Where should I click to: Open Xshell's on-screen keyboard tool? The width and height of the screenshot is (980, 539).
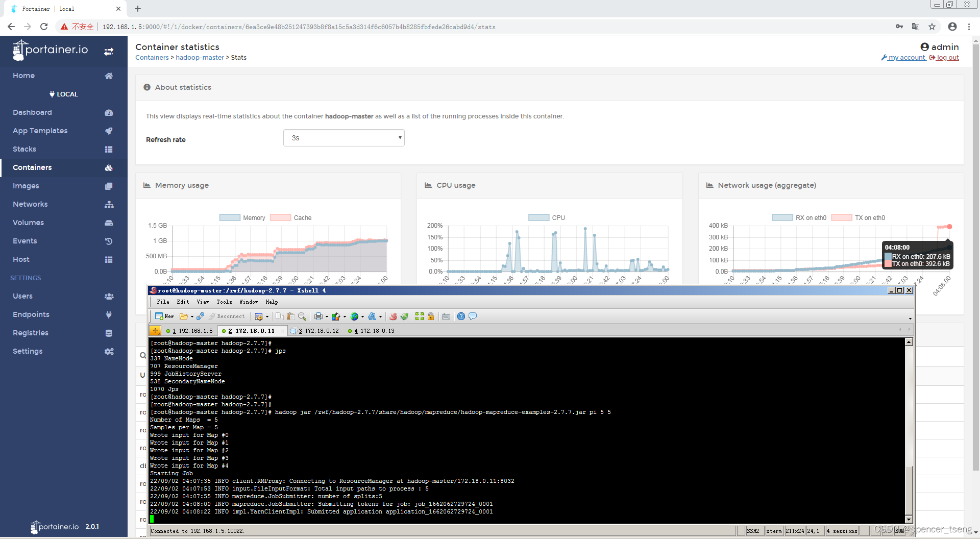446,316
